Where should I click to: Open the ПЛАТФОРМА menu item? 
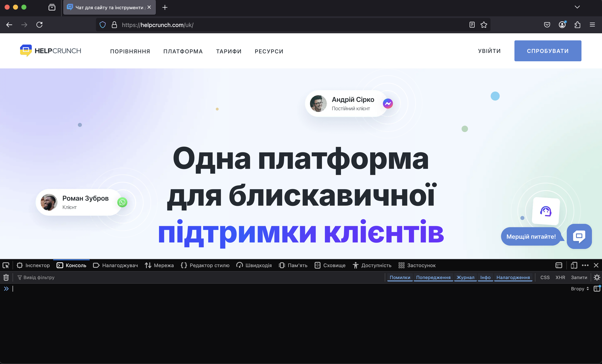click(x=183, y=51)
